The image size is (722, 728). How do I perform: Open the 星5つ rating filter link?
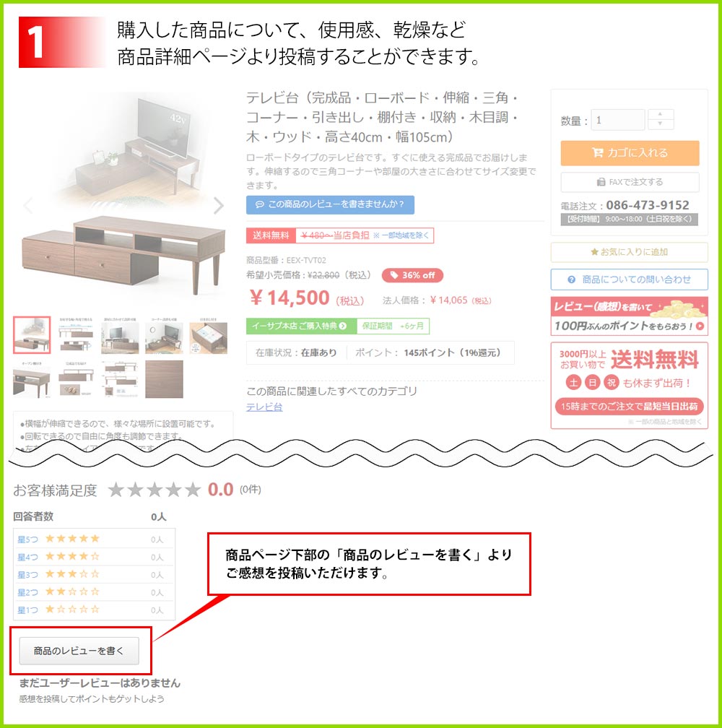pyautogui.click(x=28, y=539)
